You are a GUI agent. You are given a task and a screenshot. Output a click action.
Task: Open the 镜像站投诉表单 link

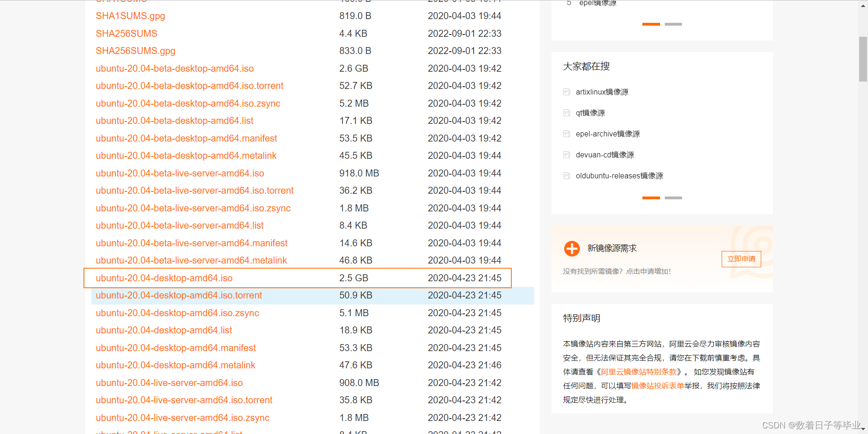[657, 386]
